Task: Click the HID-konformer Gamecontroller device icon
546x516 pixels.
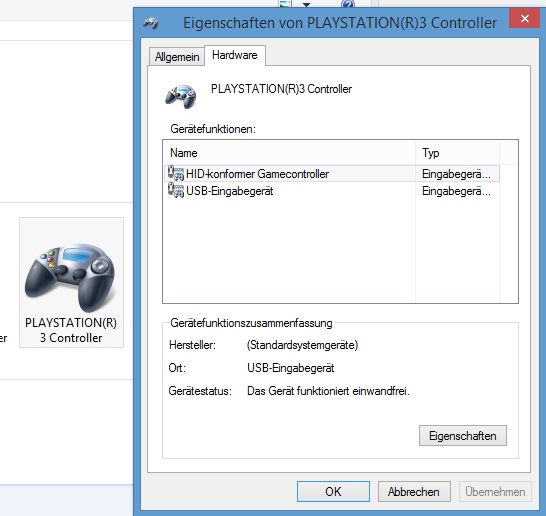Action: click(x=176, y=173)
